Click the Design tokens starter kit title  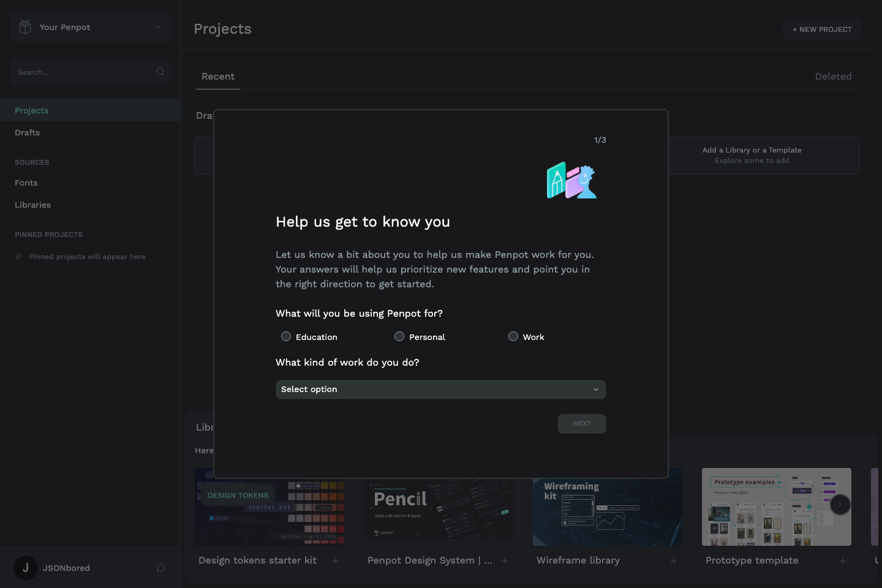tap(258, 560)
